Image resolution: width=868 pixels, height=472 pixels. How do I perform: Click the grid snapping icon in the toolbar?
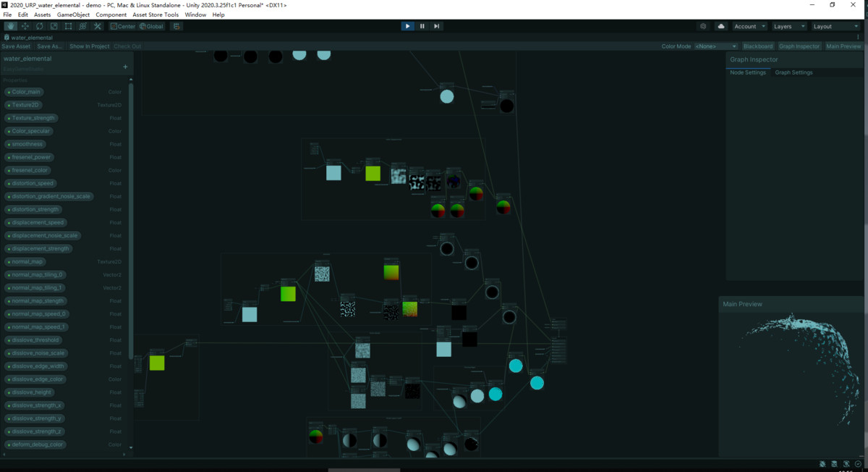[x=176, y=25]
